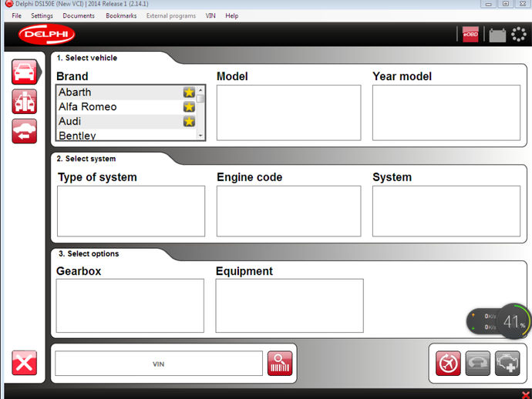Image resolution: width=532 pixels, height=399 pixels.
Task: Click the empty Year model list box
Action: (x=446, y=112)
